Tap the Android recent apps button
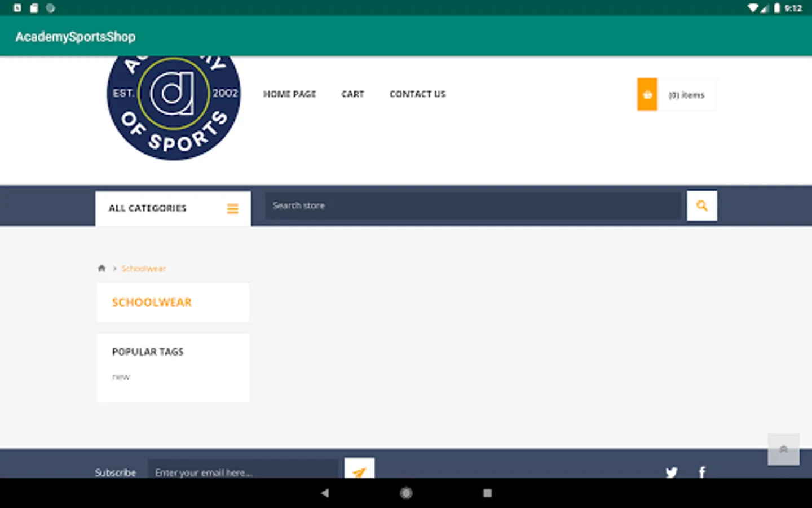 (487, 493)
